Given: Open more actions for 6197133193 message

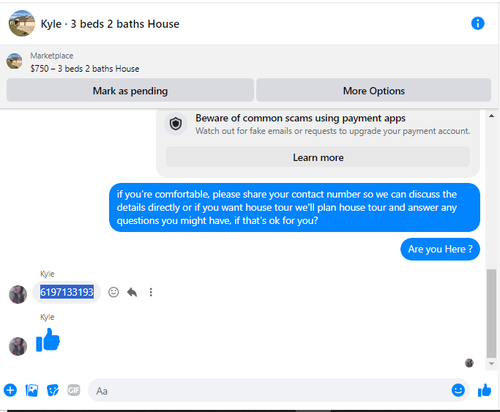Looking at the screenshot, I should (151, 292).
